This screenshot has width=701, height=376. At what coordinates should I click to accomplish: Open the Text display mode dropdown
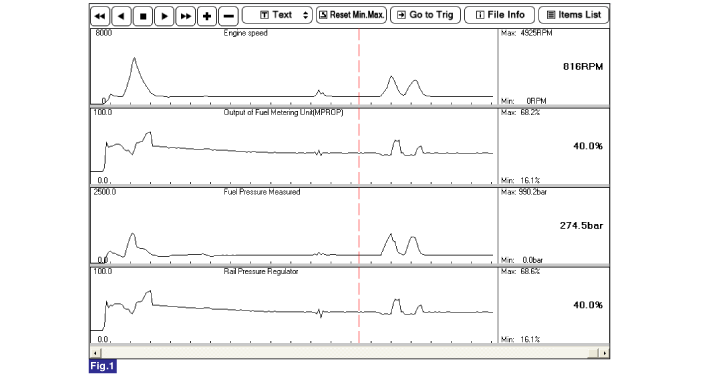277,15
